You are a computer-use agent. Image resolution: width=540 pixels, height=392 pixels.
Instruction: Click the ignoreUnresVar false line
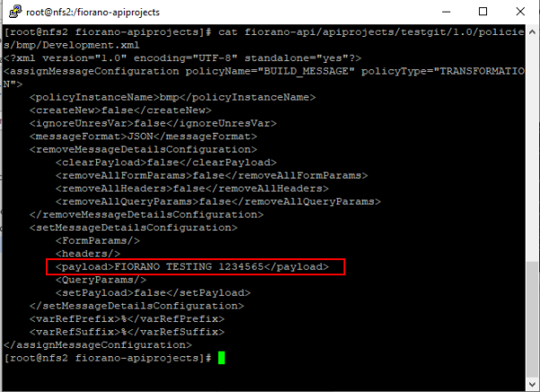152,123
